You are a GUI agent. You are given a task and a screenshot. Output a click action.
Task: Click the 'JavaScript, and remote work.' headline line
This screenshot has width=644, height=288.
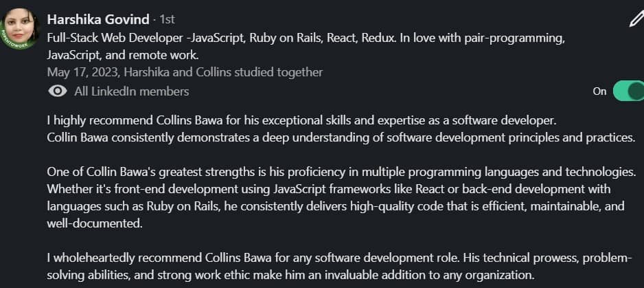pos(123,55)
